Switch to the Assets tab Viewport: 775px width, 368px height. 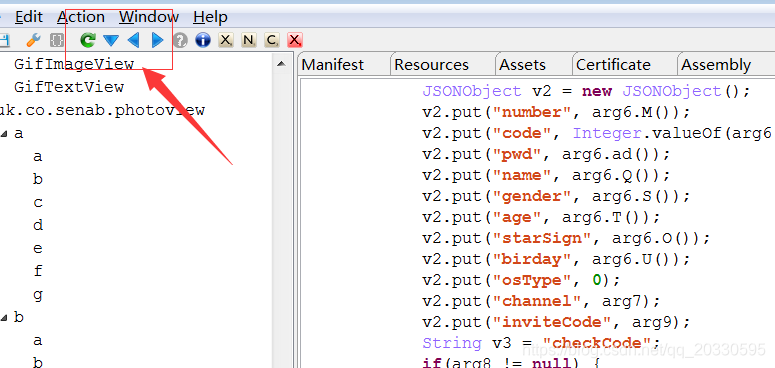[522, 65]
